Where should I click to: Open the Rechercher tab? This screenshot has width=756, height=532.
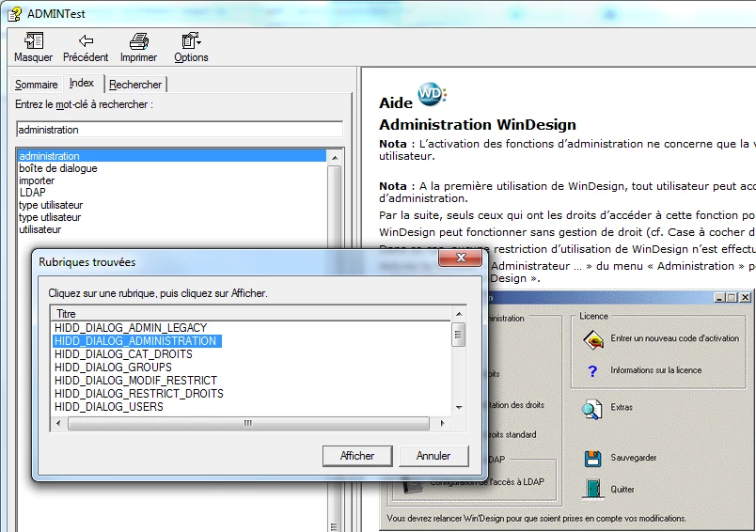coord(135,85)
